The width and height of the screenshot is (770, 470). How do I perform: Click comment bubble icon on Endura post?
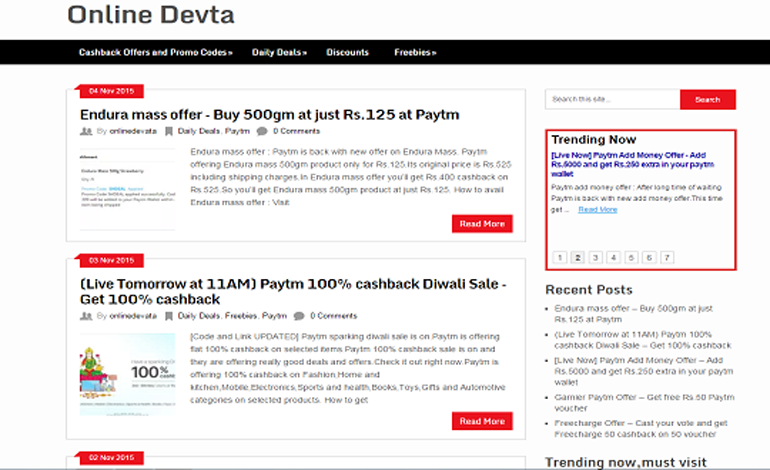coord(262,131)
